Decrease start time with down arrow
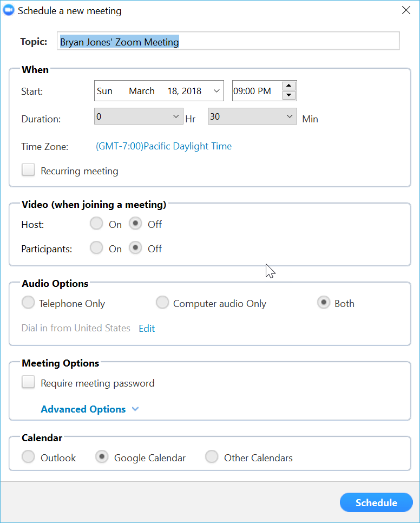Screen dimensions: 420x523 (x=290, y=95)
